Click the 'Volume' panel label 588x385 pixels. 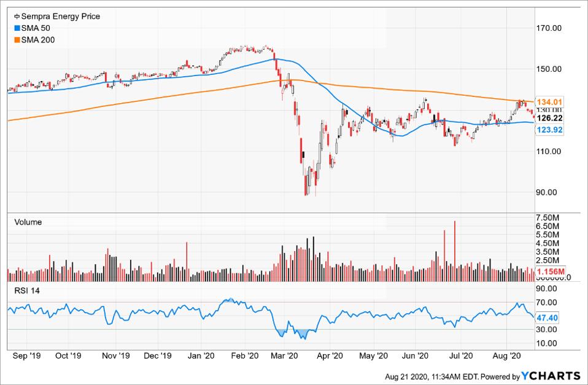coord(28,222)
